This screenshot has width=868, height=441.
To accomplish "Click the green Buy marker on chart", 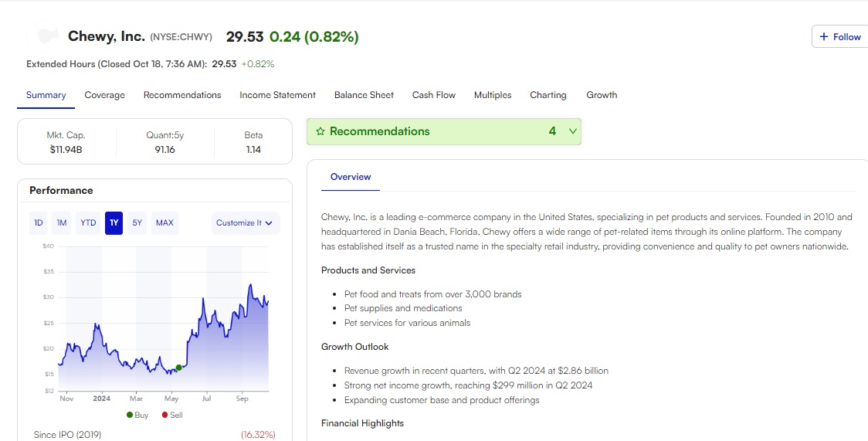I will 179,368.
